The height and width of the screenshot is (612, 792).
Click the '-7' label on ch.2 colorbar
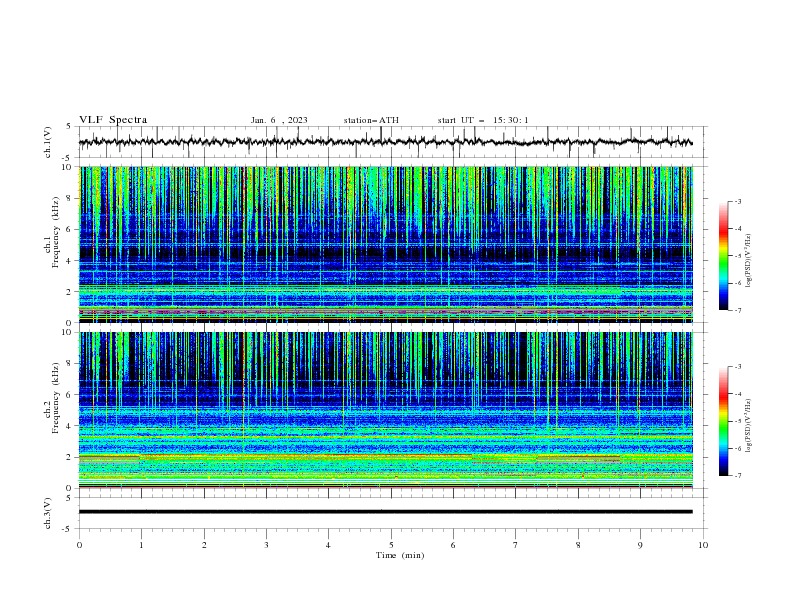point(737,475)
